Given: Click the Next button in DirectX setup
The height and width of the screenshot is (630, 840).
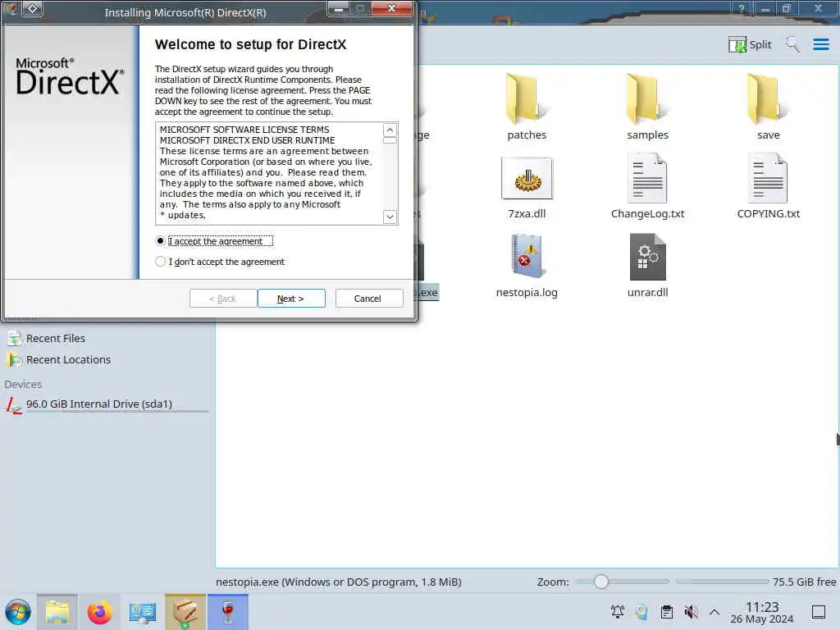Looking at the screenshot, I should (x=291, y=299).
